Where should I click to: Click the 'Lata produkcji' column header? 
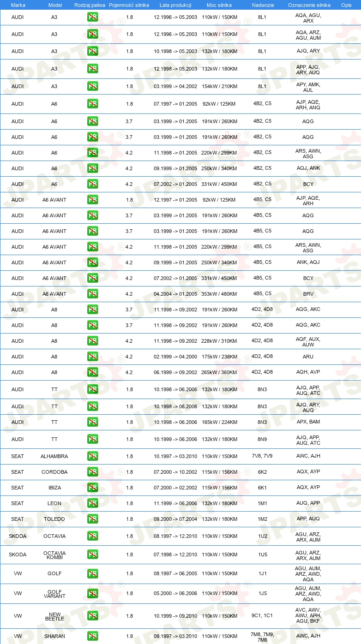175,5
